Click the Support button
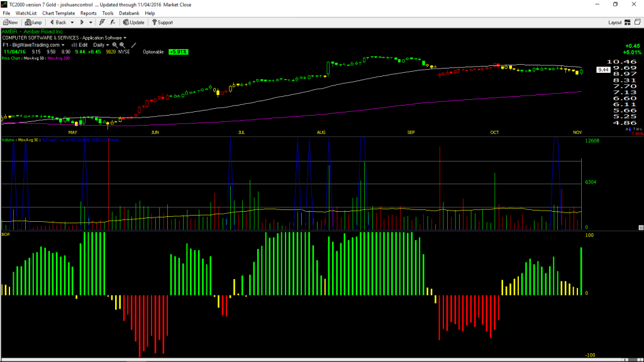 point(163,23)
